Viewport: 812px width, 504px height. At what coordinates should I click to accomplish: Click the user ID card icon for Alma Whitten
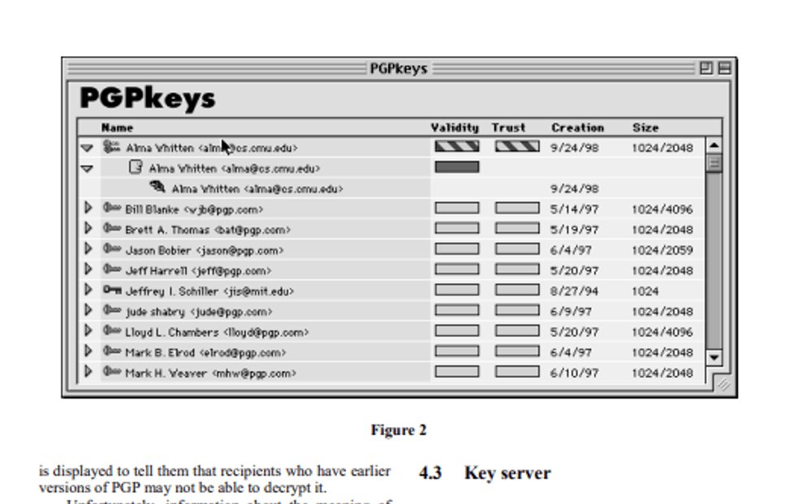click(135, 166)
